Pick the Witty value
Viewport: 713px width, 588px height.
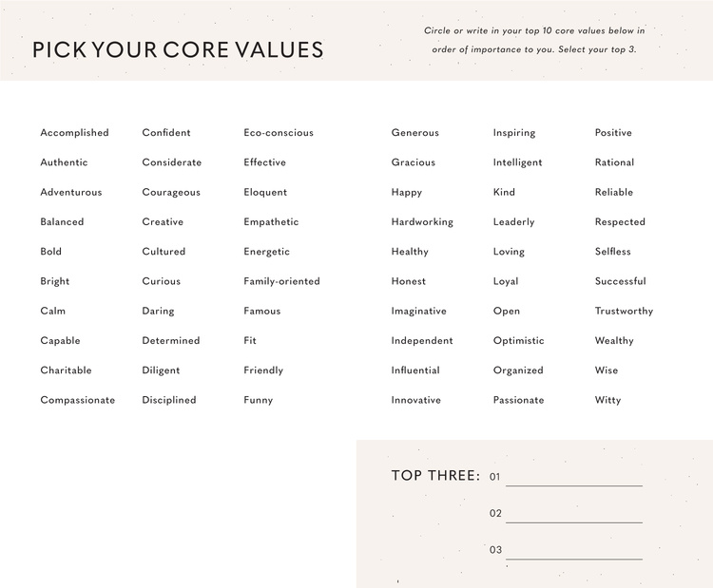[x=607, y=400]
